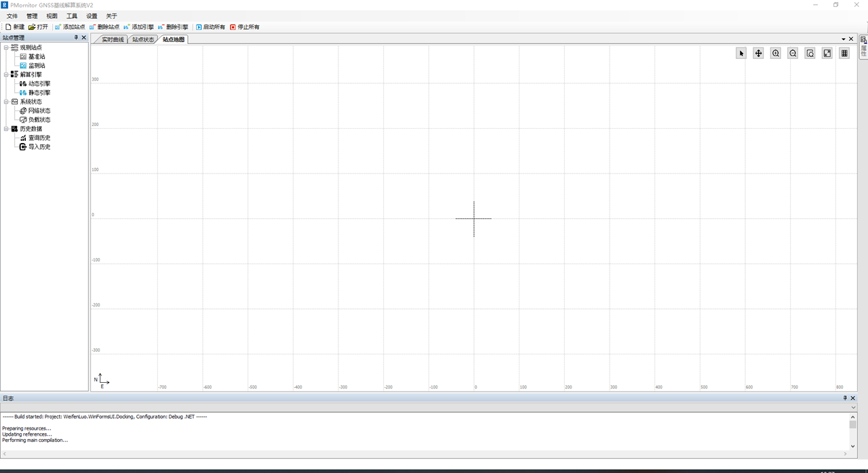
Task: Open the 设置 menu
Action: click(x=92, y=16)
